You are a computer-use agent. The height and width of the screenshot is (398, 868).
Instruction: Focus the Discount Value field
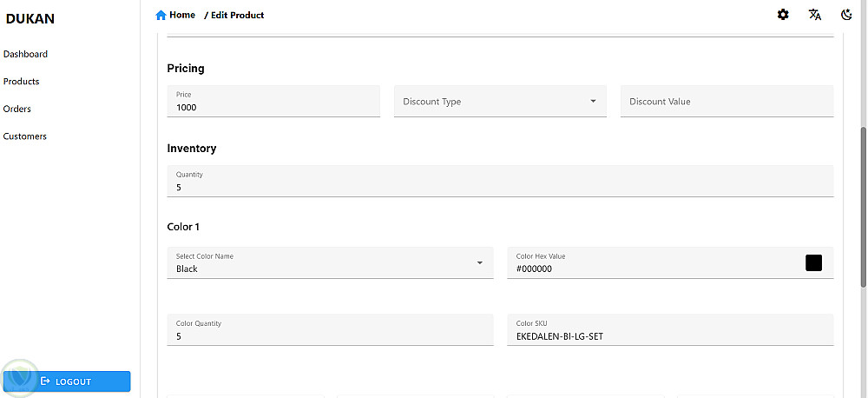(x=727, y=102)
